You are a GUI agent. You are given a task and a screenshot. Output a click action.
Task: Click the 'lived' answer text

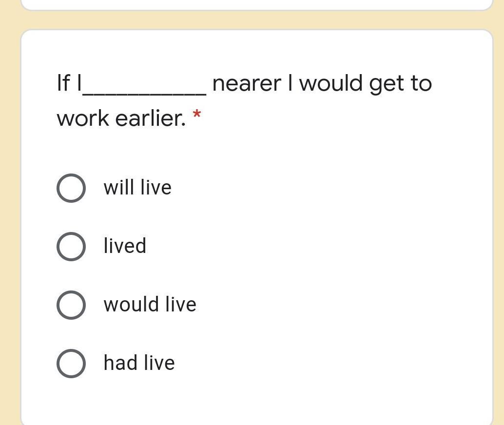[x=125, y=246]
